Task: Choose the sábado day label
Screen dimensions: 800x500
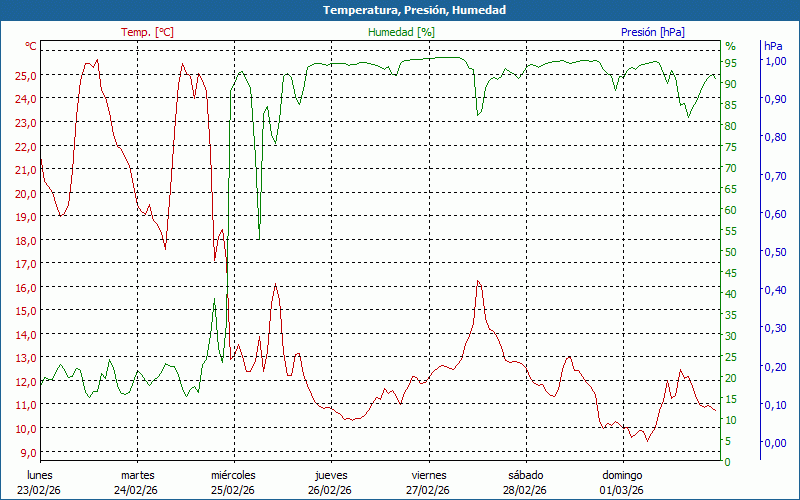Action: [x=525, y=475]
